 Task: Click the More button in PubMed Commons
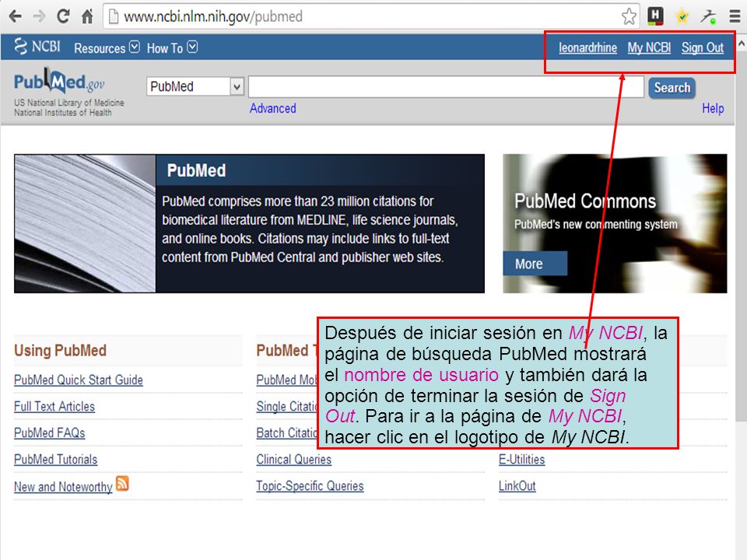point(535,264)
